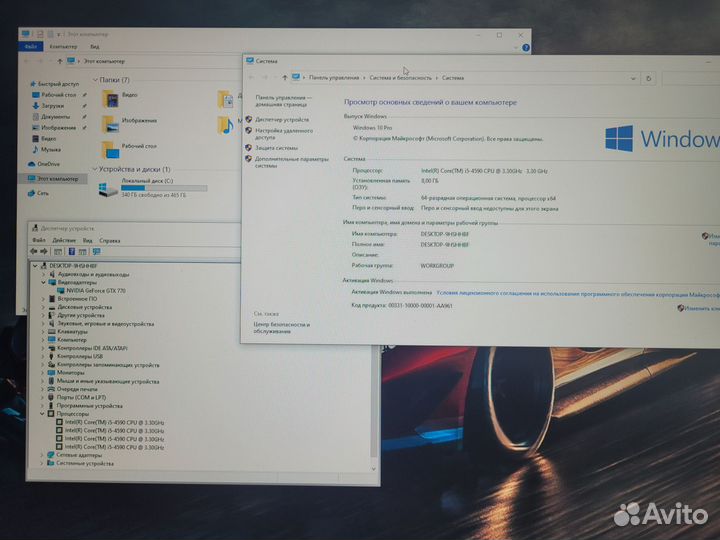Click the search field in System window
The image size is (720, 540).
point(691,79)
